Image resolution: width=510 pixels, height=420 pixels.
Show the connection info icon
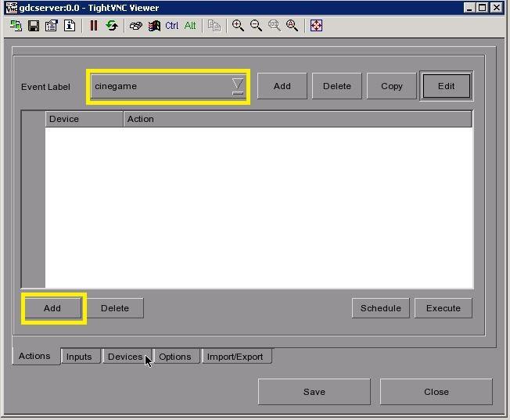[70, 26]
